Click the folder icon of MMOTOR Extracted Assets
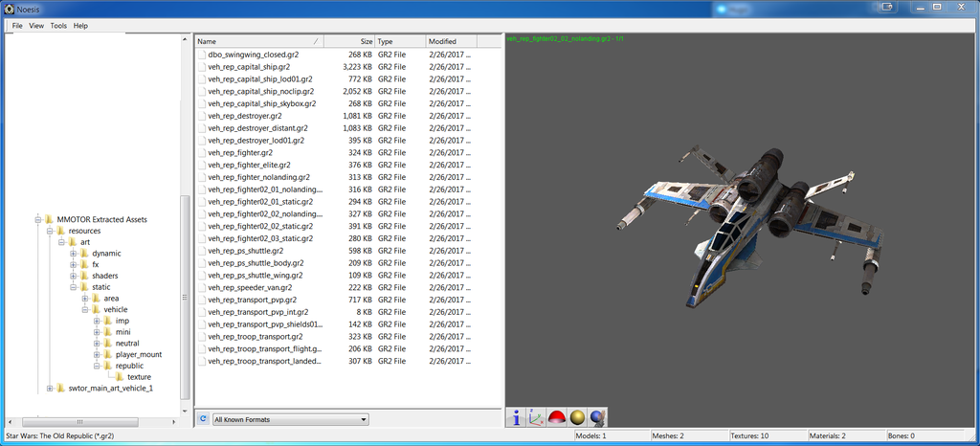980x446 pixels. [49, 219]
